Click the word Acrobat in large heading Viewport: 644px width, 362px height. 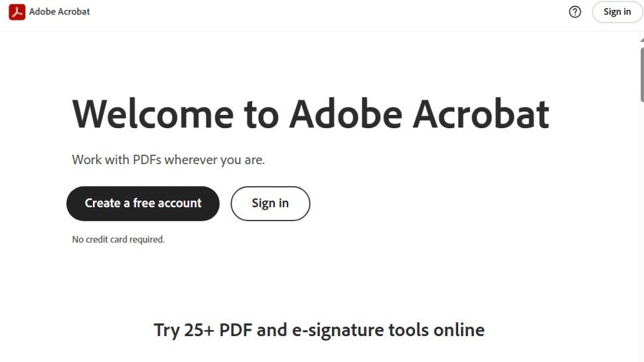point(481,114)
